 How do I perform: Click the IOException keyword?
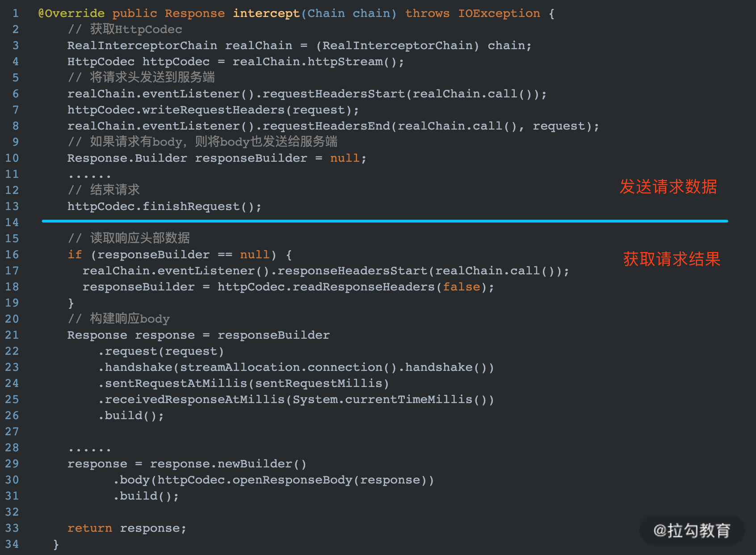tap(499, 13)
